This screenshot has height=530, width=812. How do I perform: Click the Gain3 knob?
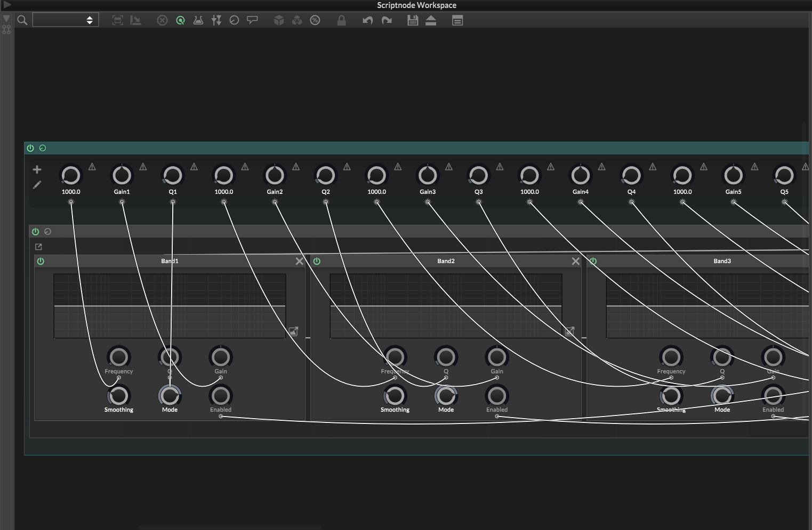428,175
